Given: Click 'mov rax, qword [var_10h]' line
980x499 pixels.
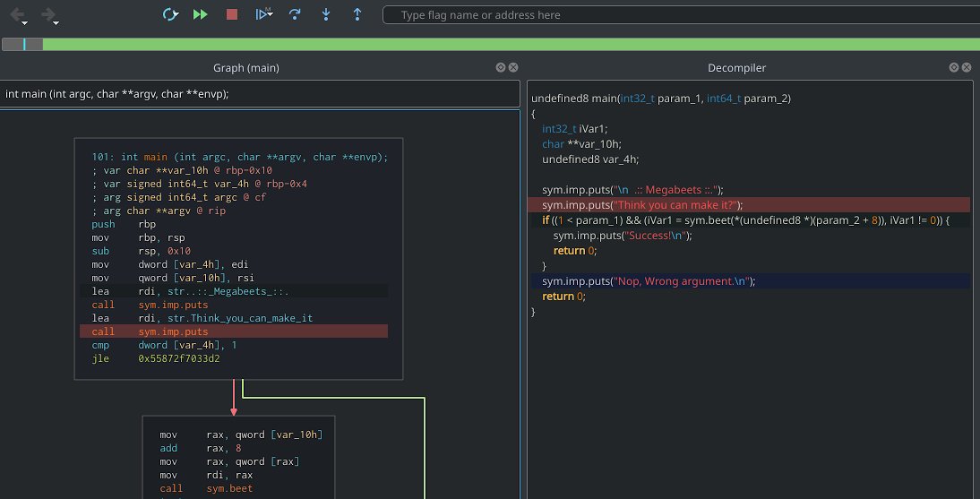Looking at the screenshot, I should coord(241,434).
